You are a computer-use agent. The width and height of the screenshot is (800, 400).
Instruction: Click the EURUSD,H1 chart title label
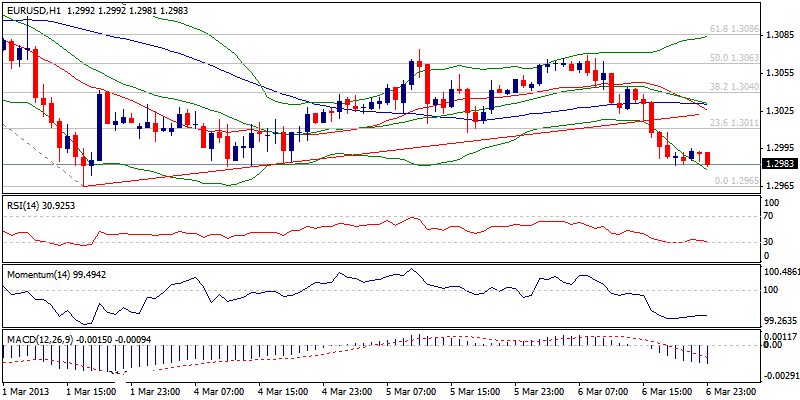[36, 8]
